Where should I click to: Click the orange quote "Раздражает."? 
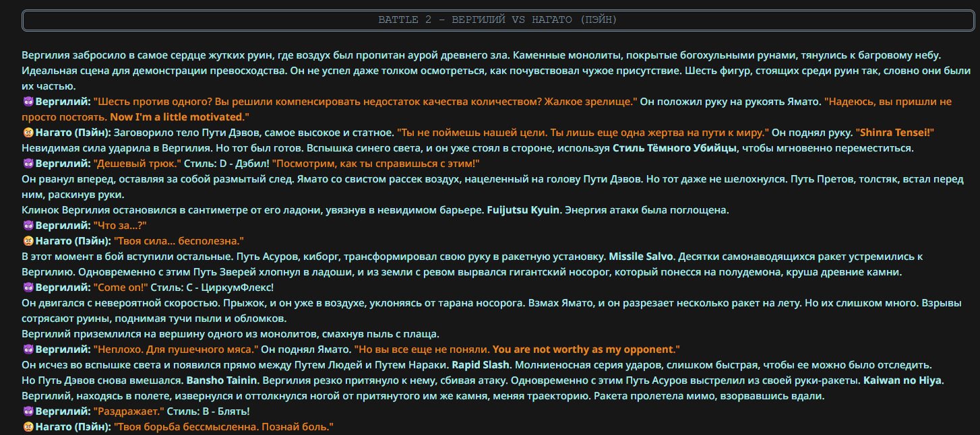click(x=129, y=411)
